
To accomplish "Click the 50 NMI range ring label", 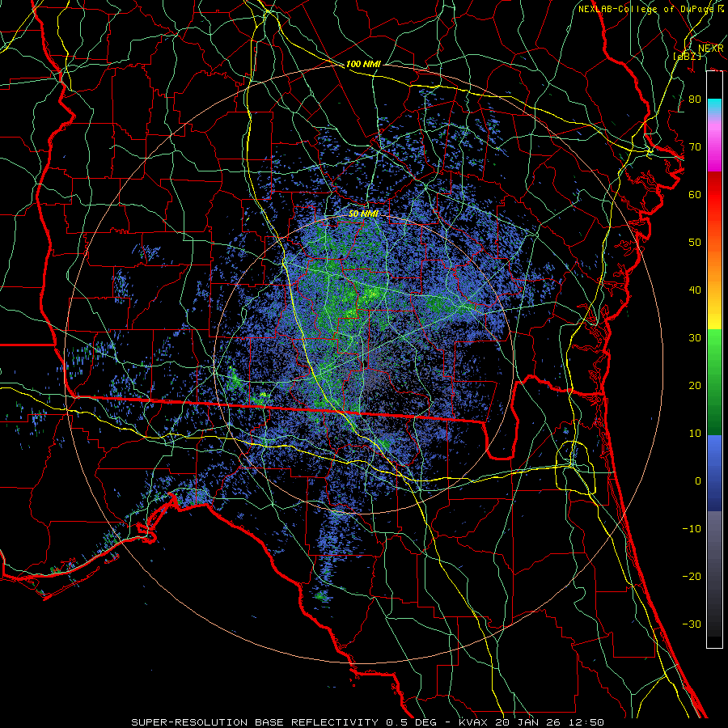I will coord(363,214).
